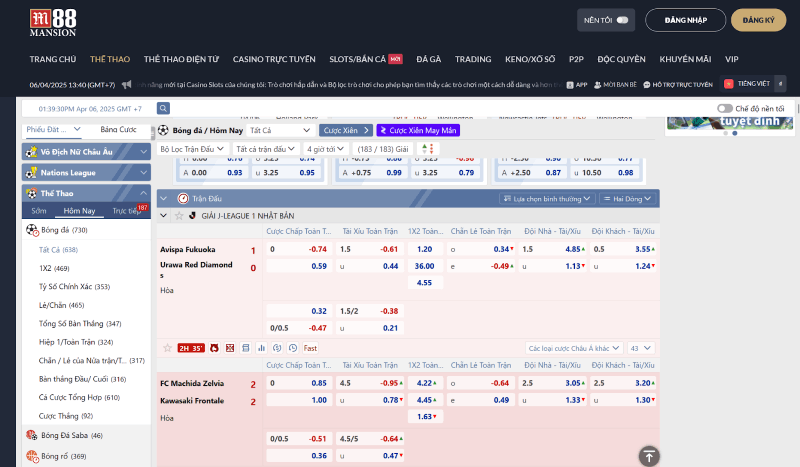Open the Hai Dòng layout dropdown

pos(628,199)
